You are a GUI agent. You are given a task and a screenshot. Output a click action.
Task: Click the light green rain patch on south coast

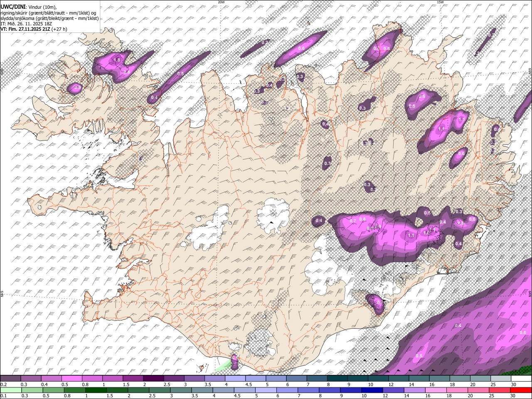pyautogui.click(x=223, y=365)
